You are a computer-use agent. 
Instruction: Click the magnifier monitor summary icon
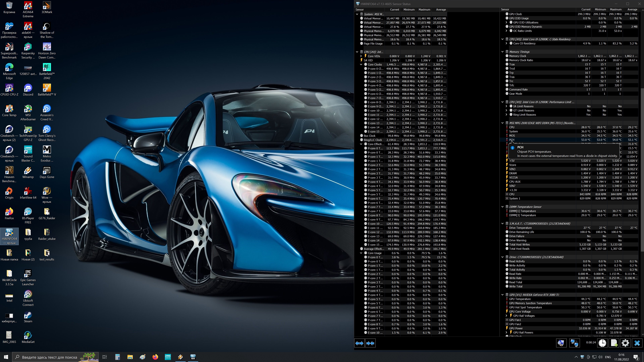click(x=561, y=343)
